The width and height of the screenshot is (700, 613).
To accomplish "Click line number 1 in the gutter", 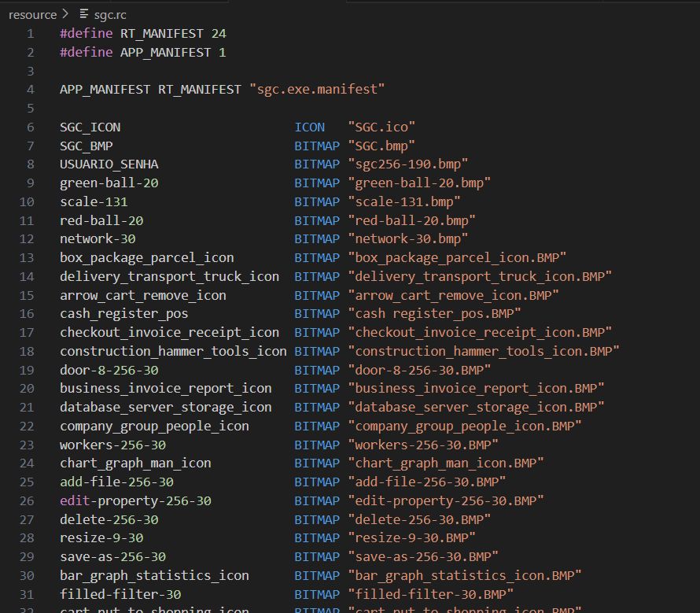I will point(30,33).
